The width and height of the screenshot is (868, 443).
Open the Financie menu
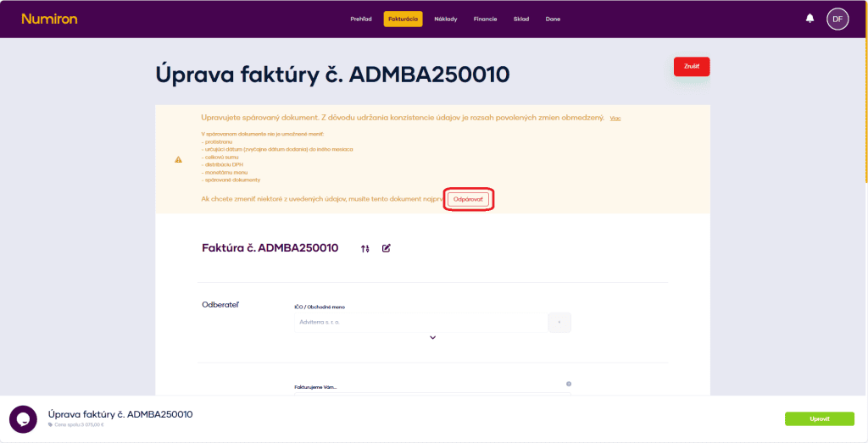485,19
